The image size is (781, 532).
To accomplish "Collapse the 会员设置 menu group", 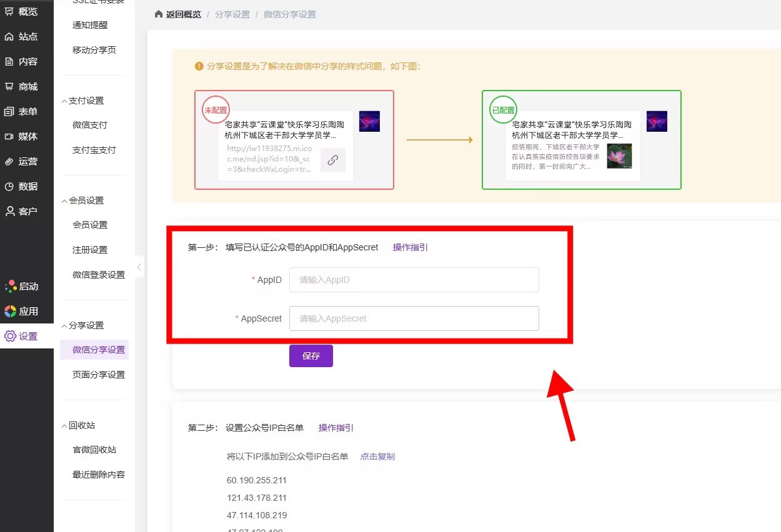I will coord(64,201).
